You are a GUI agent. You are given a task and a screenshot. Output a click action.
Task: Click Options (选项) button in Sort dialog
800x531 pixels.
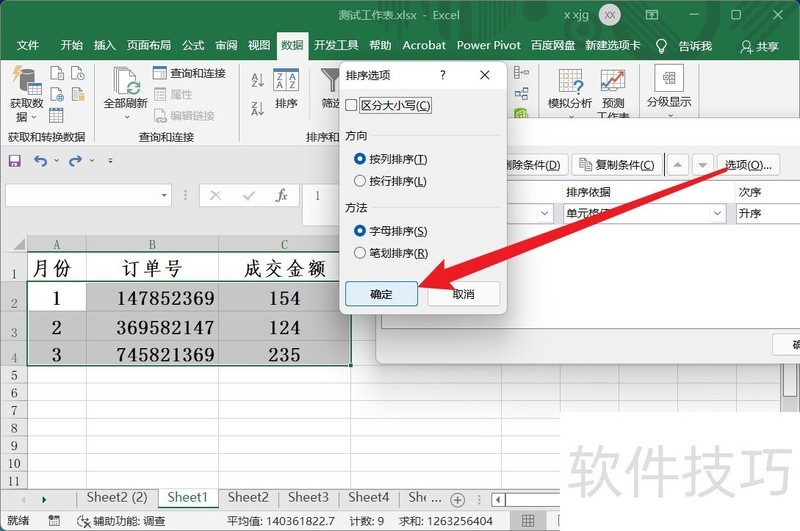pyautogui.click(x=748, y=165)
